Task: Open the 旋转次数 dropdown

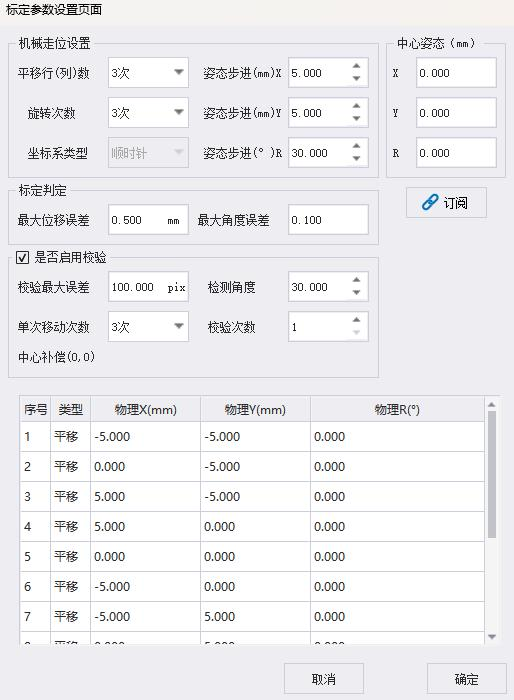Action: [x=148, y=112]
